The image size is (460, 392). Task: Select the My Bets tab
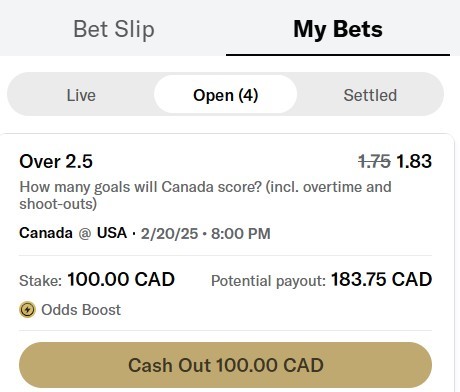(338, 29)
